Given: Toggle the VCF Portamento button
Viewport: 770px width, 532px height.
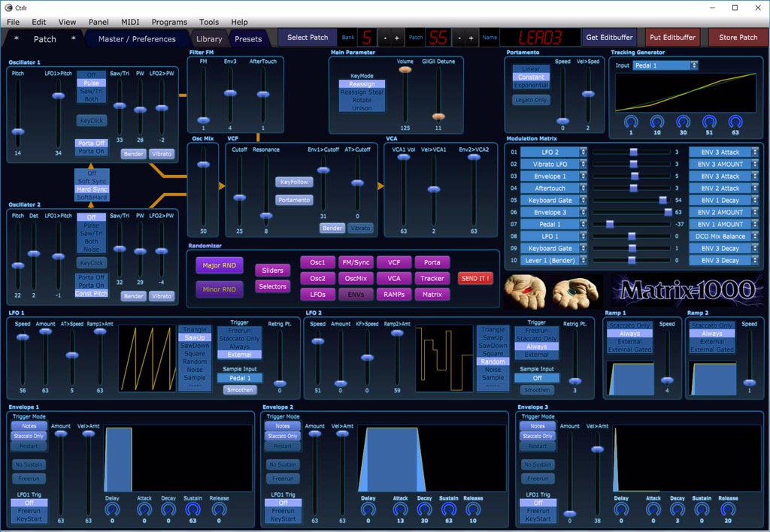Looking at the screenshot, I should click(x=294, y=200).
